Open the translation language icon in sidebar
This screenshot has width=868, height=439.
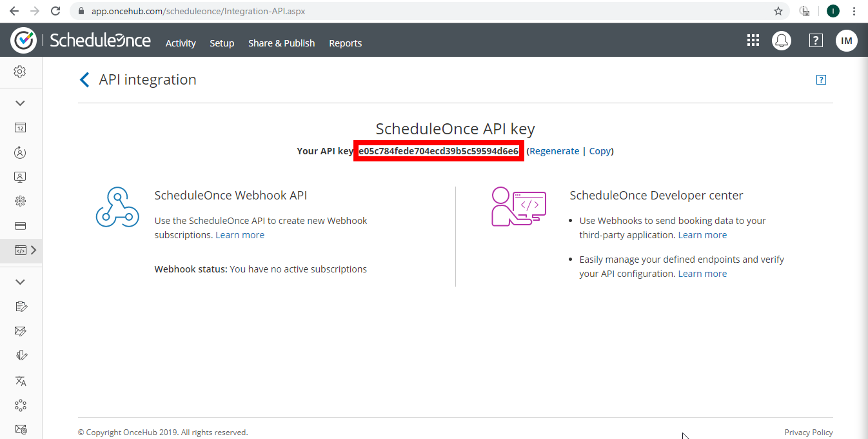click(21, 381)
